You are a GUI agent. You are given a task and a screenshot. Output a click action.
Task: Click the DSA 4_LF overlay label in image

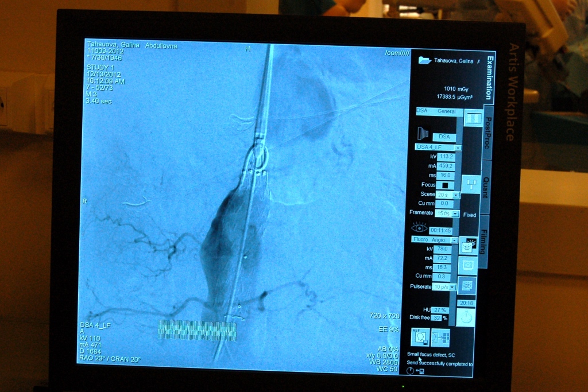pos(95,325)
